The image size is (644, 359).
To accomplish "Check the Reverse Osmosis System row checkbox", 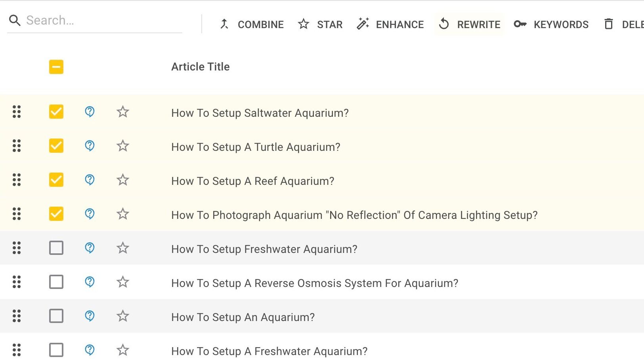I will point(56,282).
